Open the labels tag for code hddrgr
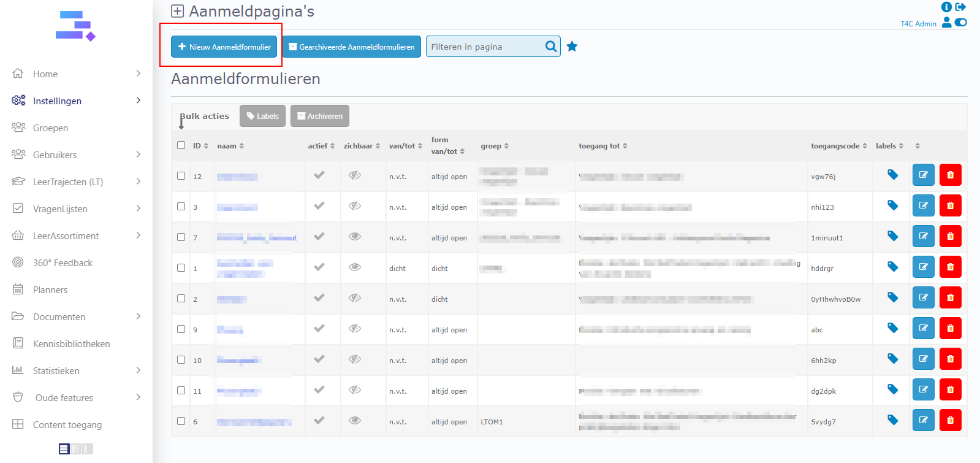The width and height of the screenshot is (980, 463). click(x=892, y=267)
